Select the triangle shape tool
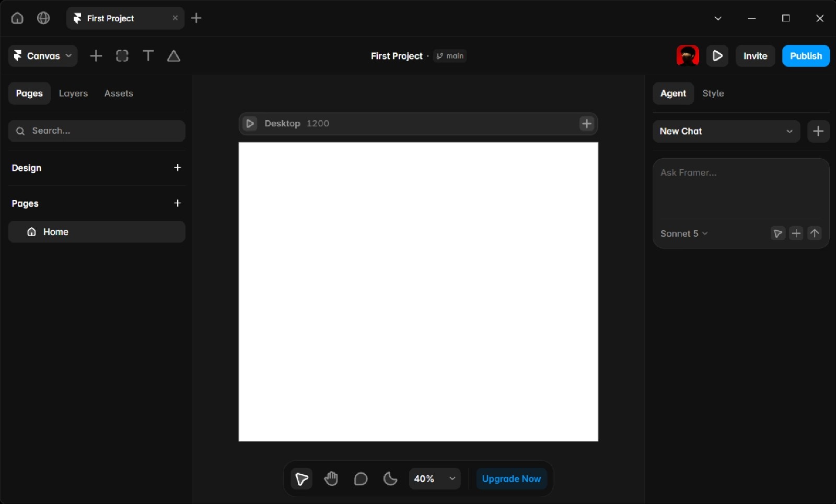Screen dimensions: 836x504 pos(174,56)
